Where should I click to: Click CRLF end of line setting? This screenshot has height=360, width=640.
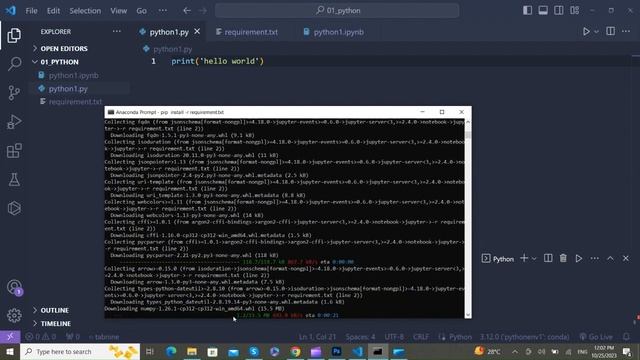click(x=421, y=337)
